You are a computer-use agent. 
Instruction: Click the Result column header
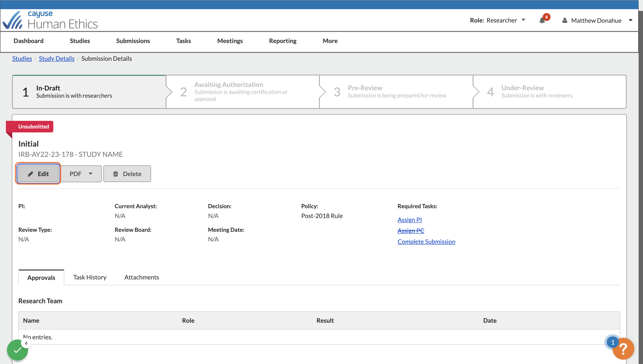coord(325,320)
